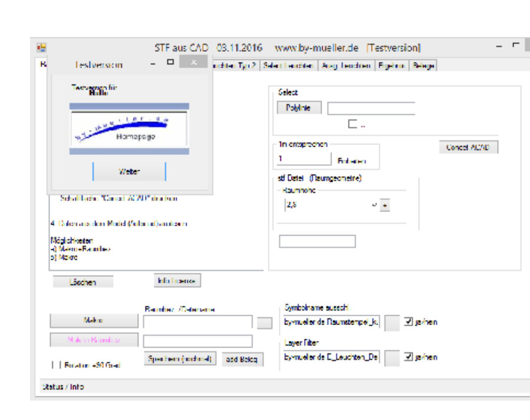
Task: Click the '1m entsprechen' value field
Action: pos(304,158)
